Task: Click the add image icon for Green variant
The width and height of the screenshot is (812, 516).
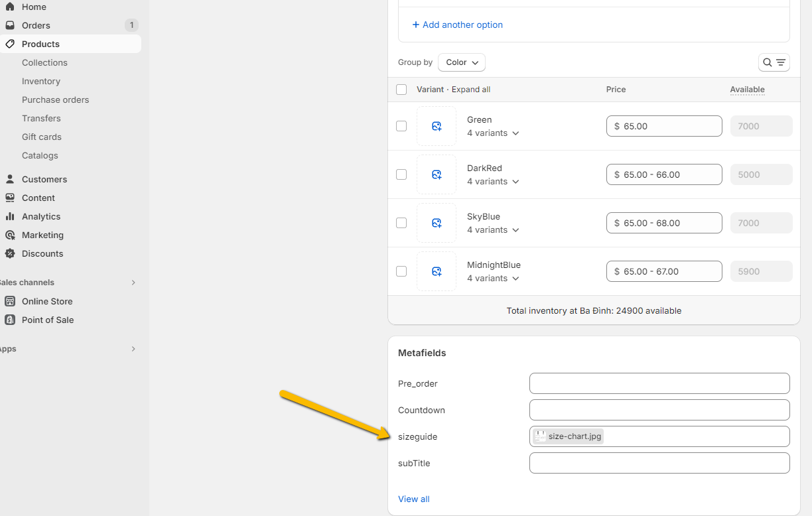Action: pos(437,126)
